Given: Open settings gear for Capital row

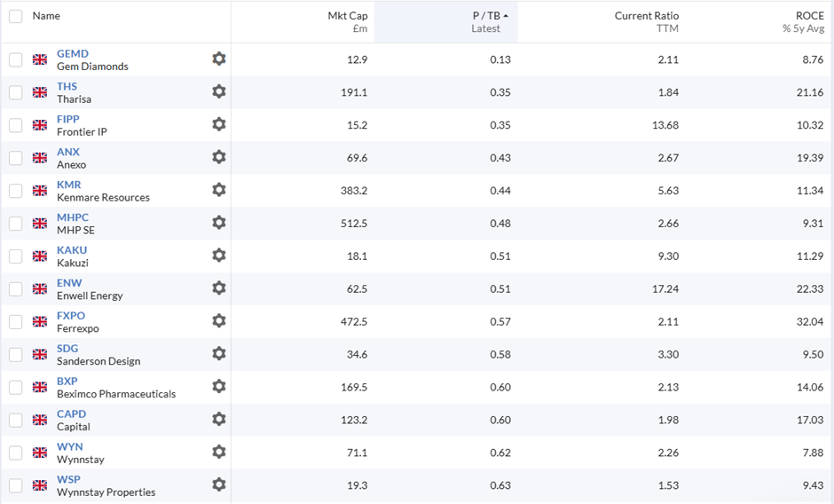Looking at the screenshot, I should coord(218,420).
